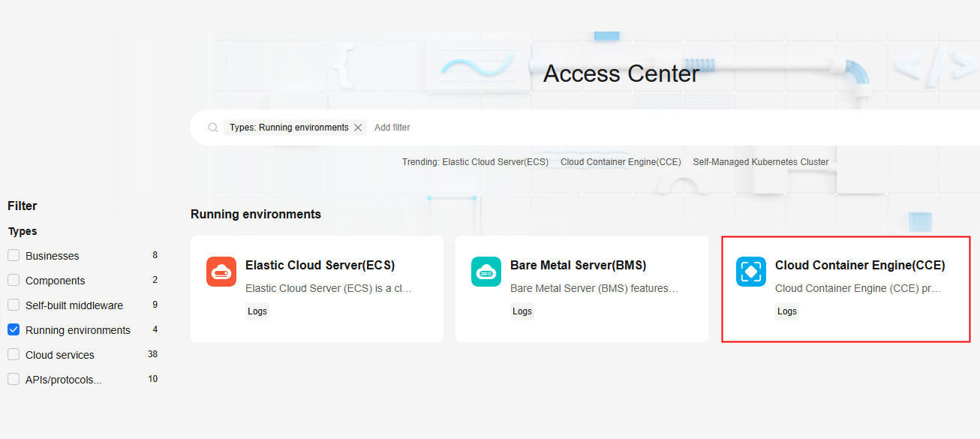Open the Bare Metal Server(BMS) card title

578,266
